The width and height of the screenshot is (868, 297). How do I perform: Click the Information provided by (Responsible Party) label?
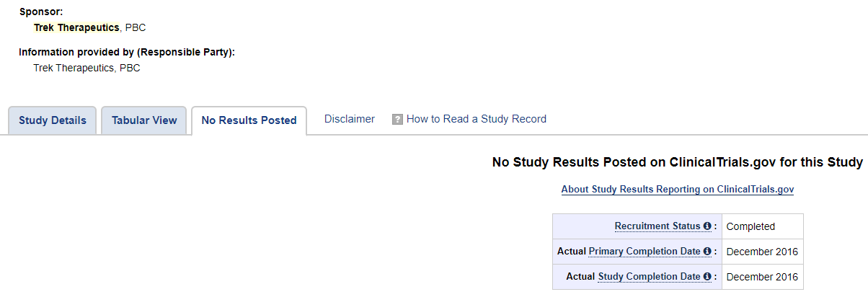[x=127, y=52]
